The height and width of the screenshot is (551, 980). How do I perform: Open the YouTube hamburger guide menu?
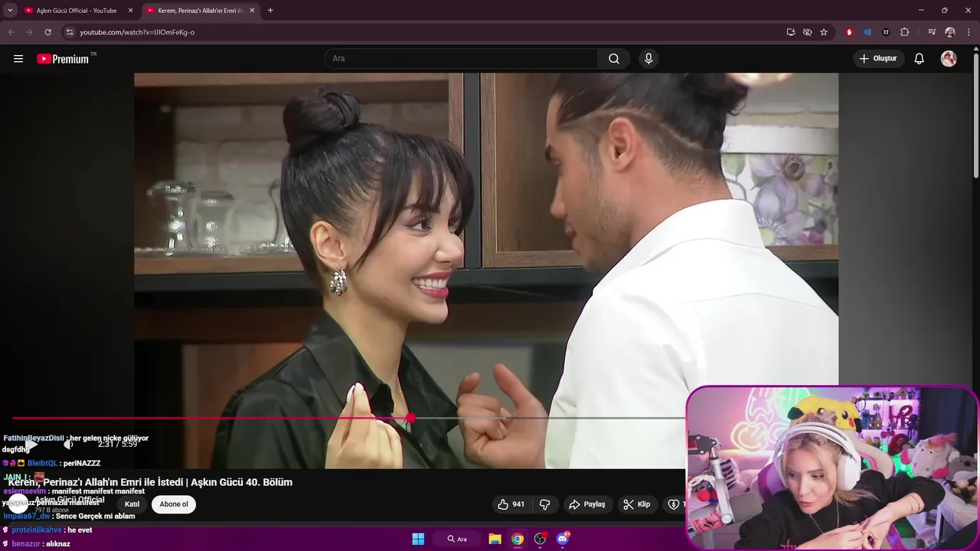tap(18, 59)
